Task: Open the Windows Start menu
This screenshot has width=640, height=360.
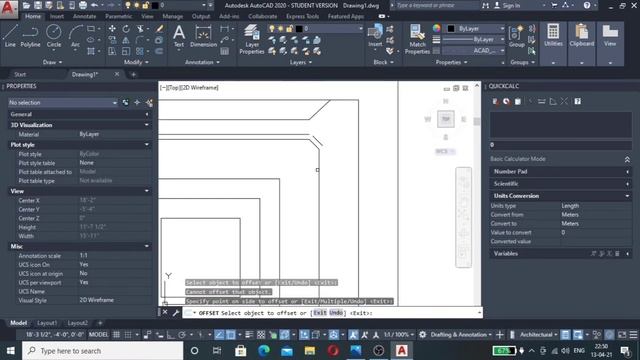Action: 10,351
